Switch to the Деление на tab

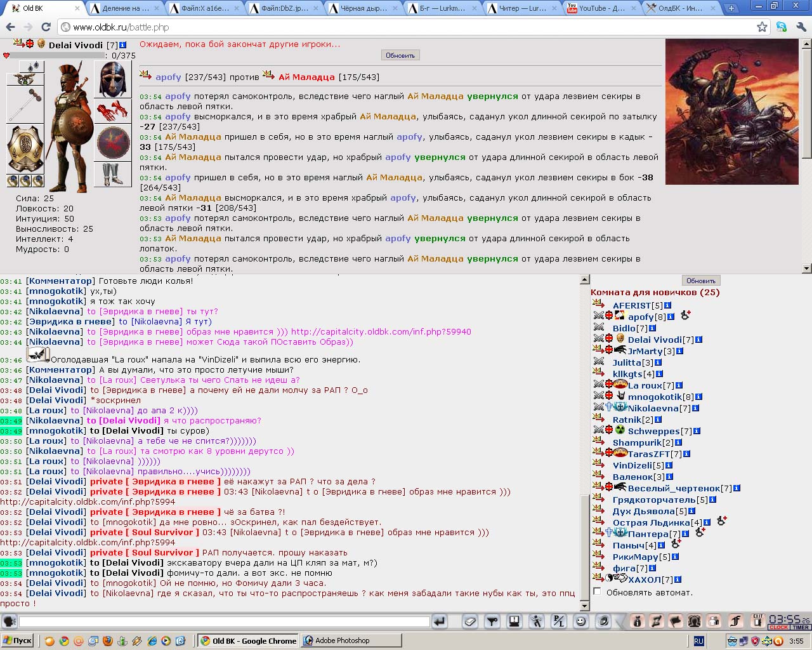click(124, 8)
